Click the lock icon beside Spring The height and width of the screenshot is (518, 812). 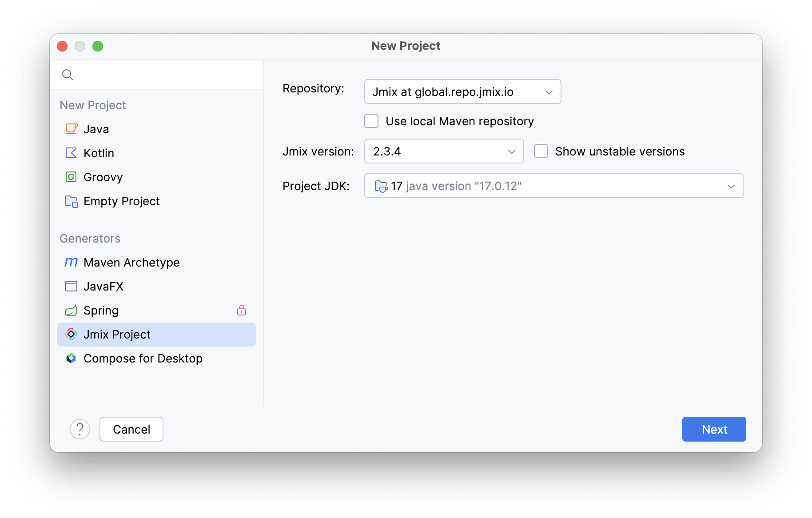click(x=242, y=310)
